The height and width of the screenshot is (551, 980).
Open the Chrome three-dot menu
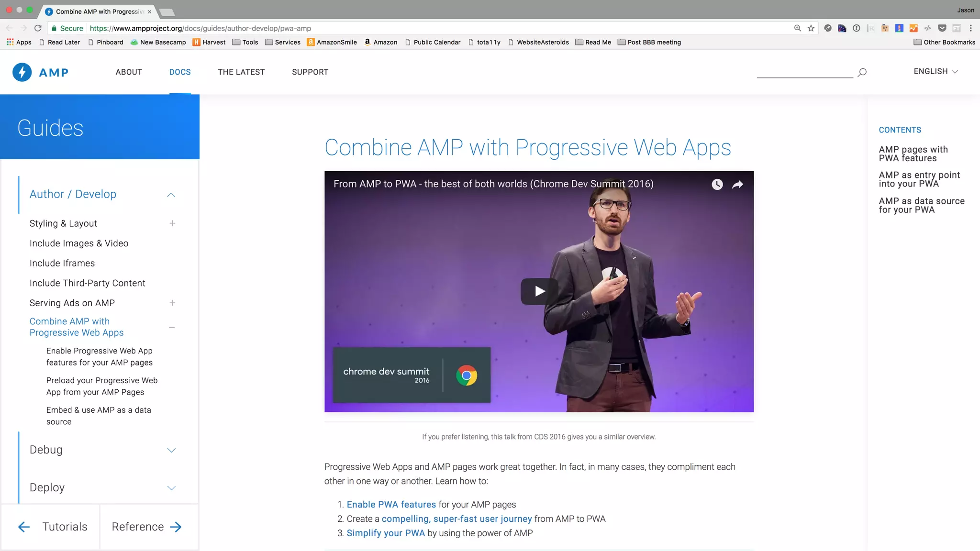tap(970, 28)
